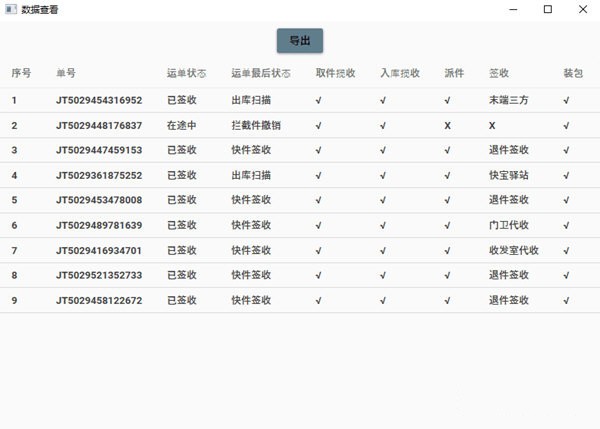This screenshot has height=429, width=600.
Task: Click the 在途中 status cell in row 2
Action: [182, 126]
